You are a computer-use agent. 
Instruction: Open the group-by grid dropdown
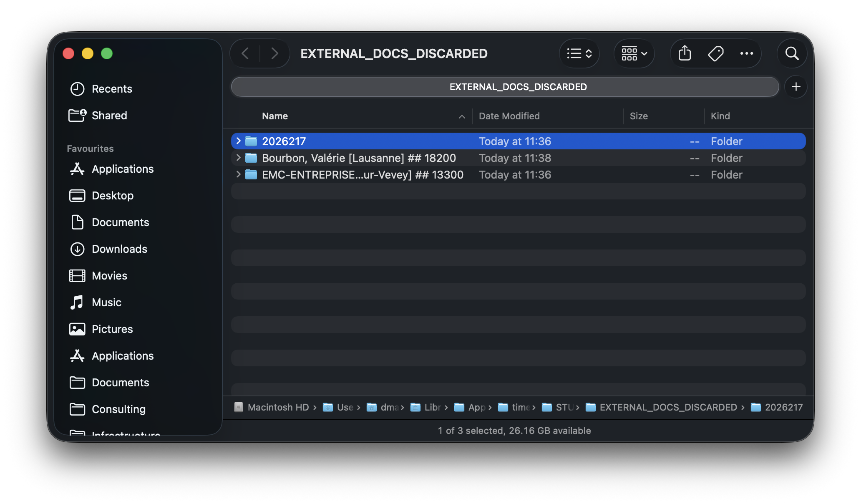point(634,53)
